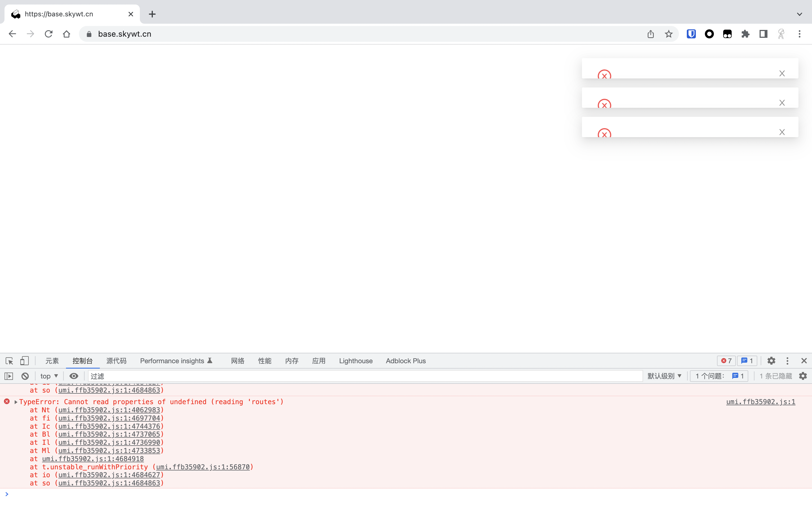Switch to the 网络 tab

[x=238, y=361]
